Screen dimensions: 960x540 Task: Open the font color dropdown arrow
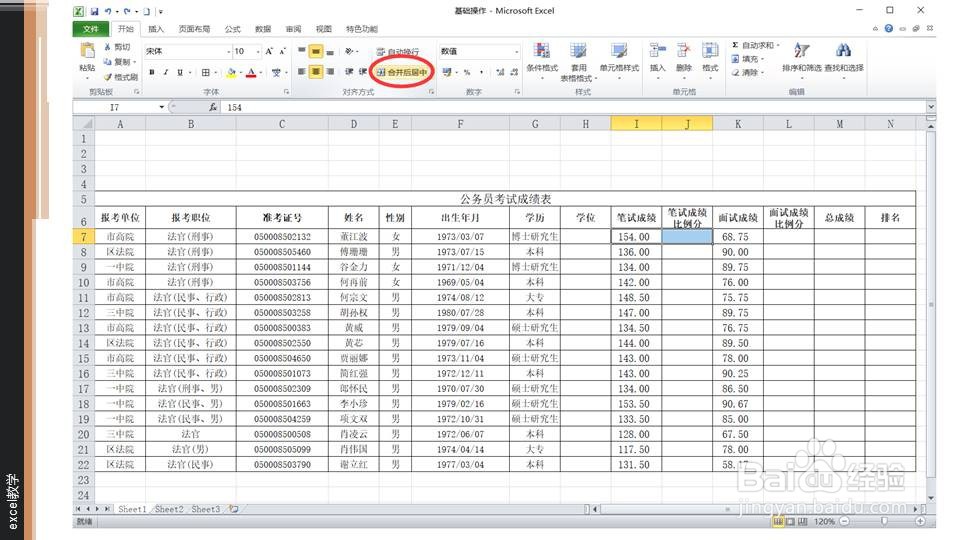coord(261,73)
